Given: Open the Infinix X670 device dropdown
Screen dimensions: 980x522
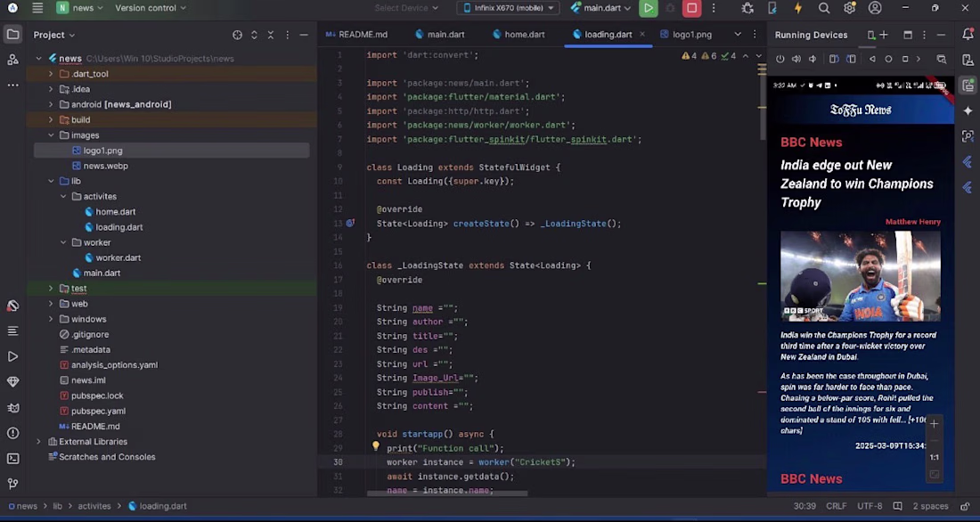Looking at the screenshot, I should [508, 8].
